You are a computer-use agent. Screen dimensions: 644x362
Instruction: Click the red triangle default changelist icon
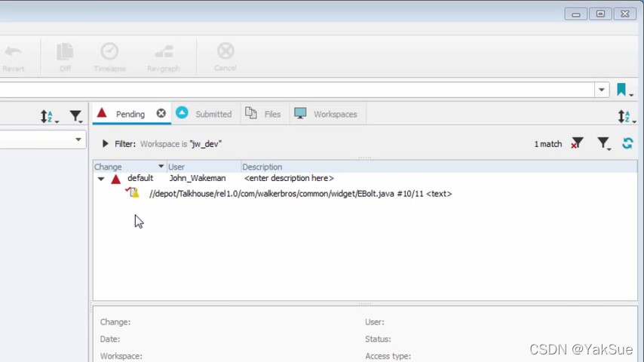116,179
